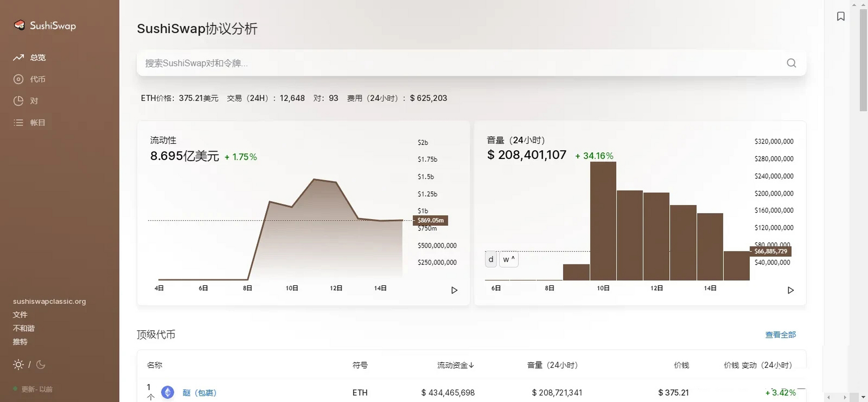
Task: Click the + 34.16% volume change
Action: [x=594, y=156]
